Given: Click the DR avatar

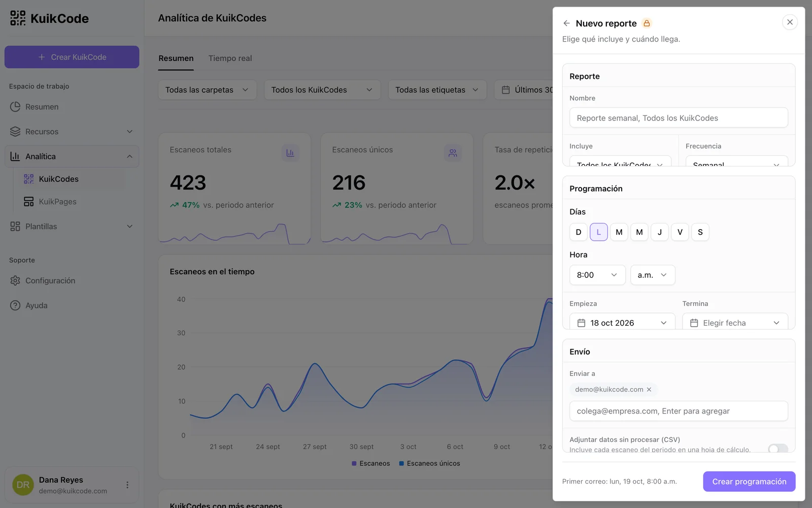Looking at the screenshot, I should pos(23,485).
